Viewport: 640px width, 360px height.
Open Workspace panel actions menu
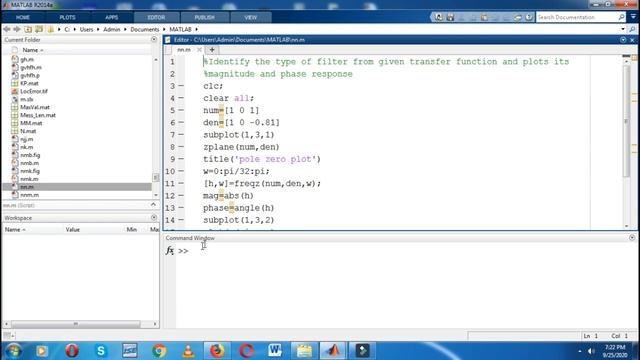point(154,218)
